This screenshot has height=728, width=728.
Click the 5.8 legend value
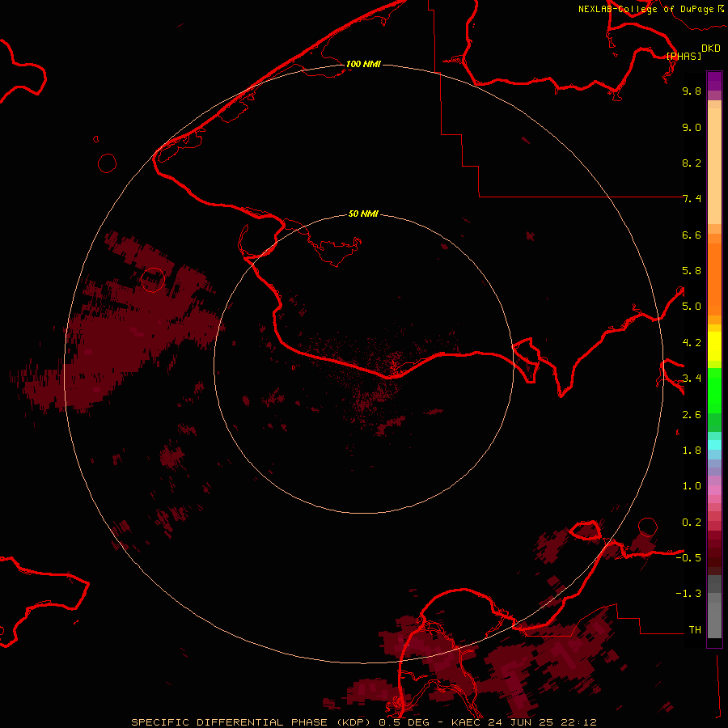tap(692, 271)
